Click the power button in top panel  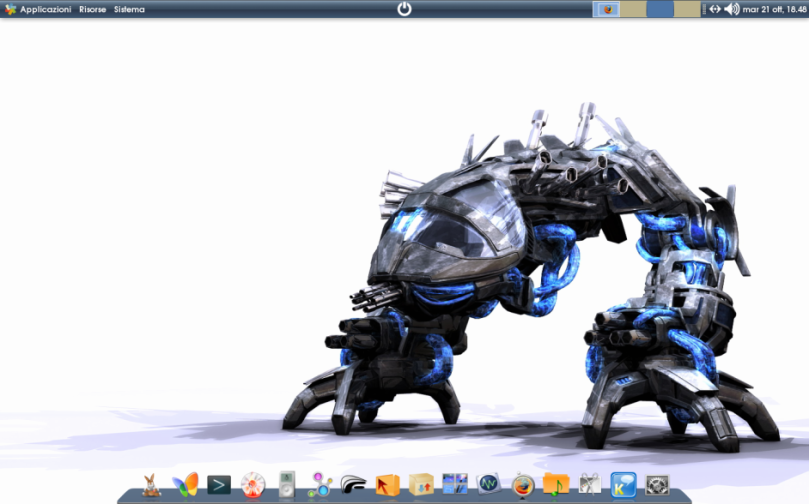(x=404, y=9)
